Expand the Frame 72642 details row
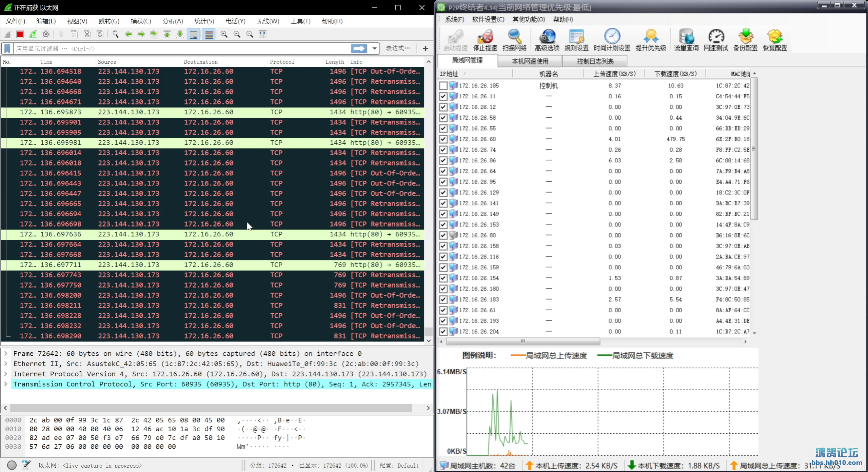 (6, 354)
